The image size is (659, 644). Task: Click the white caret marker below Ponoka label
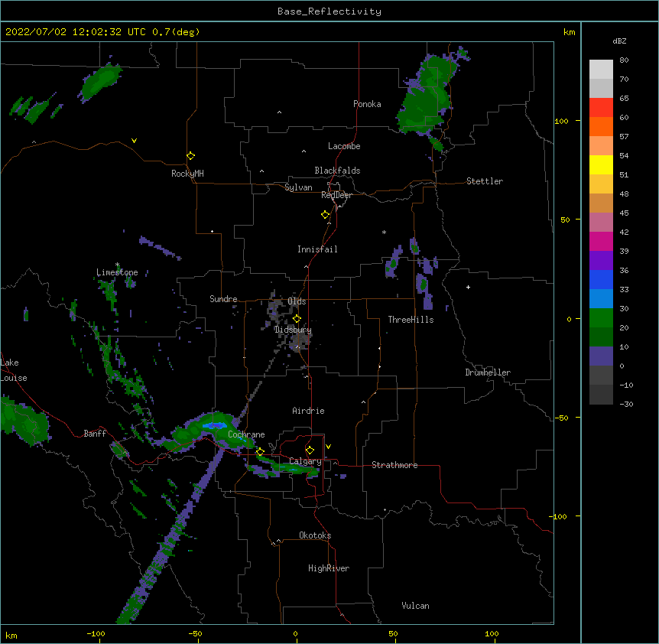pyautogui.click(x=279, y=112)
